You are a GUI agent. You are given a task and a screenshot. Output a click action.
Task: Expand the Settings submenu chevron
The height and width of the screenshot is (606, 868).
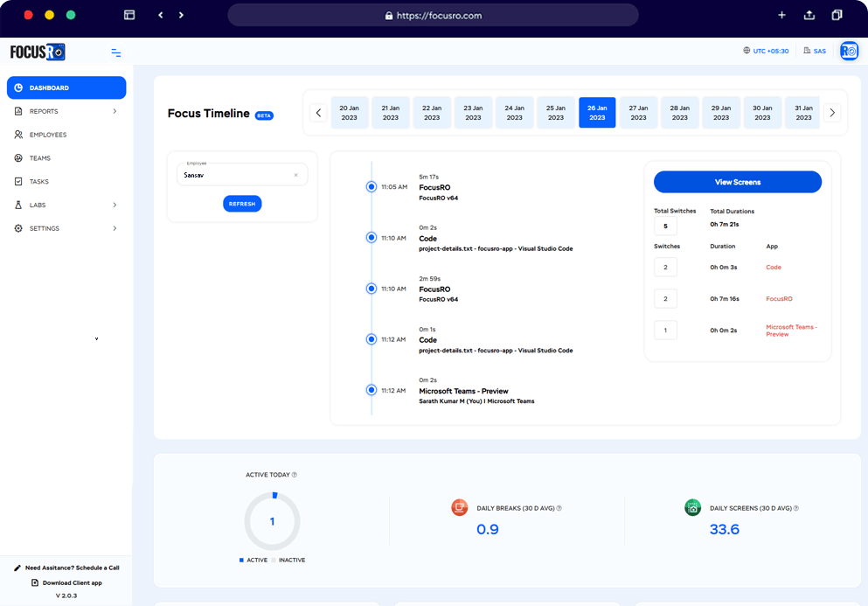115,228
